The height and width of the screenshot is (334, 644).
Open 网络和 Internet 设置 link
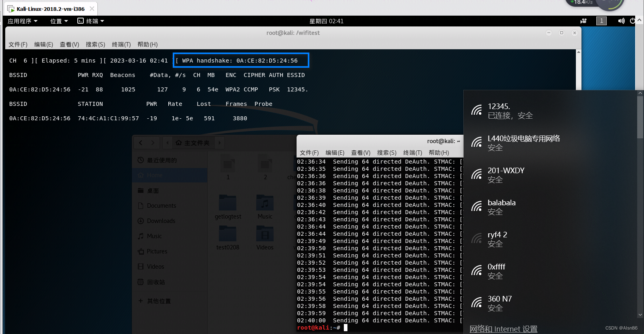503,329
